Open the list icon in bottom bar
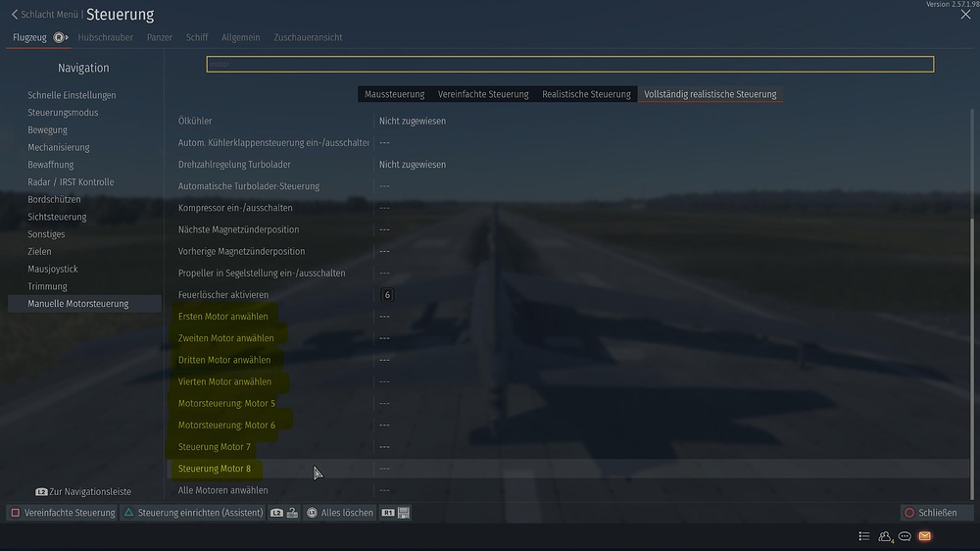980x551 pixels. point(863,536)
